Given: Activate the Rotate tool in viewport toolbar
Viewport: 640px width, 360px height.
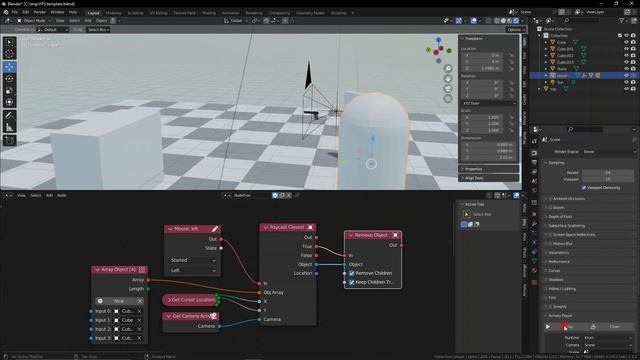Looking at the screenshot, I should [x=10, y=79].
